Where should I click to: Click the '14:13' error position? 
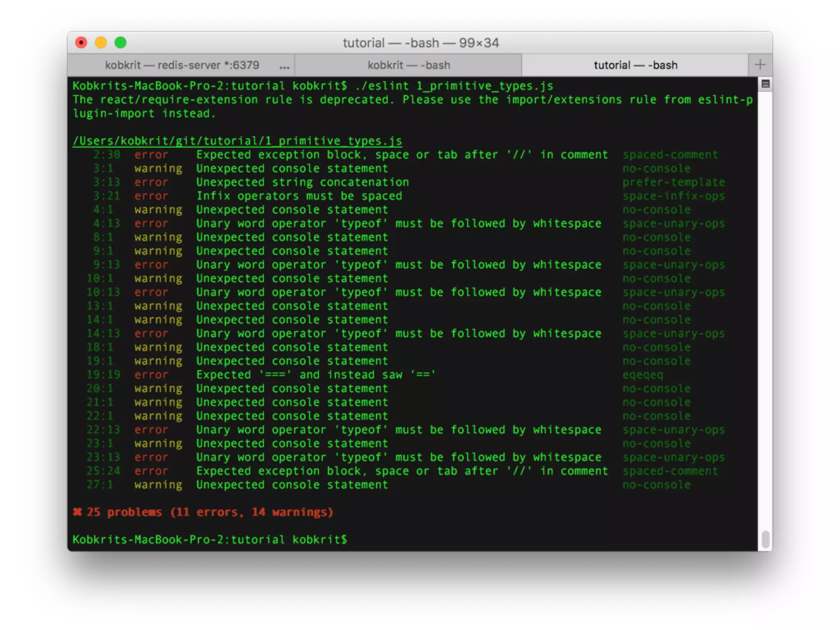click(103, 333)
